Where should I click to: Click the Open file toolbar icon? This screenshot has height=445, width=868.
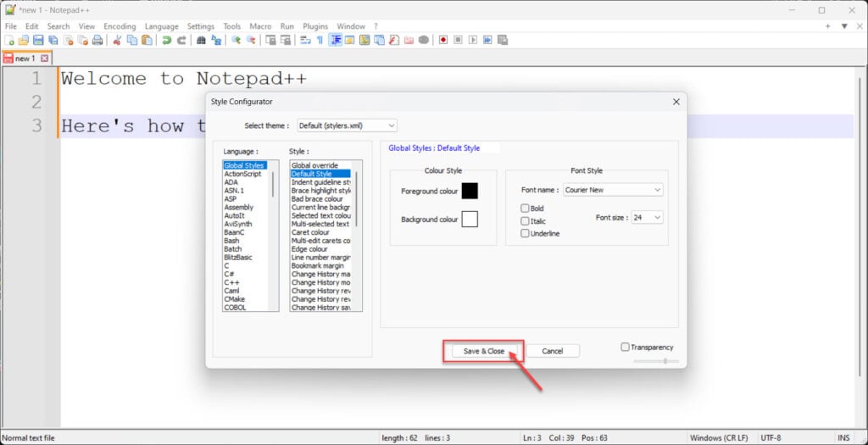(23, 40)
